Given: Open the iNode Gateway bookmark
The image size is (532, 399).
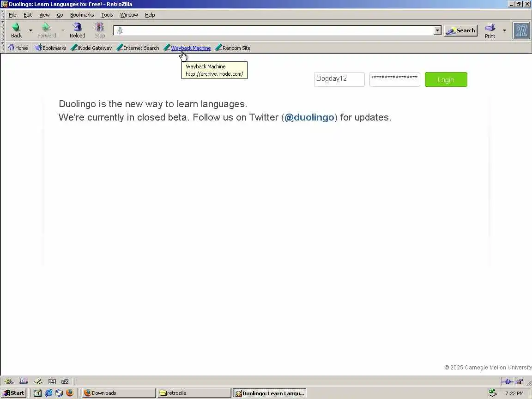Looking at the screenshot, I should coord(91,48).
